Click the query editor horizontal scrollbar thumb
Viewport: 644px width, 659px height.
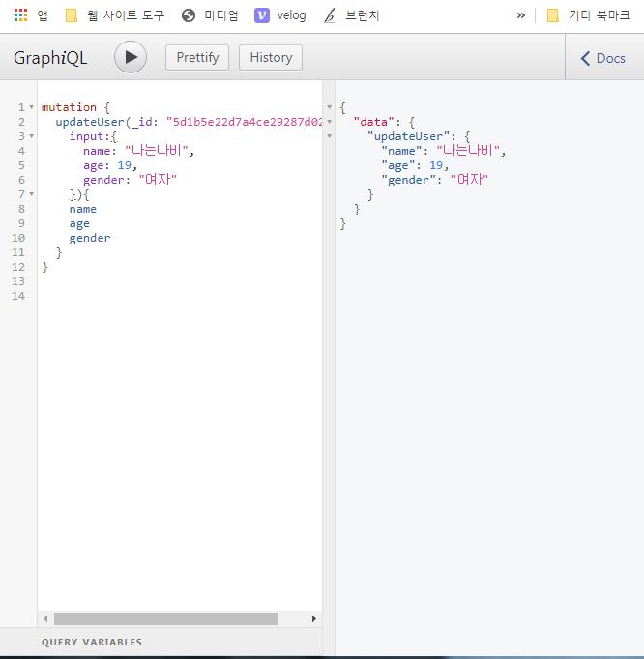(x=166, y=618)
